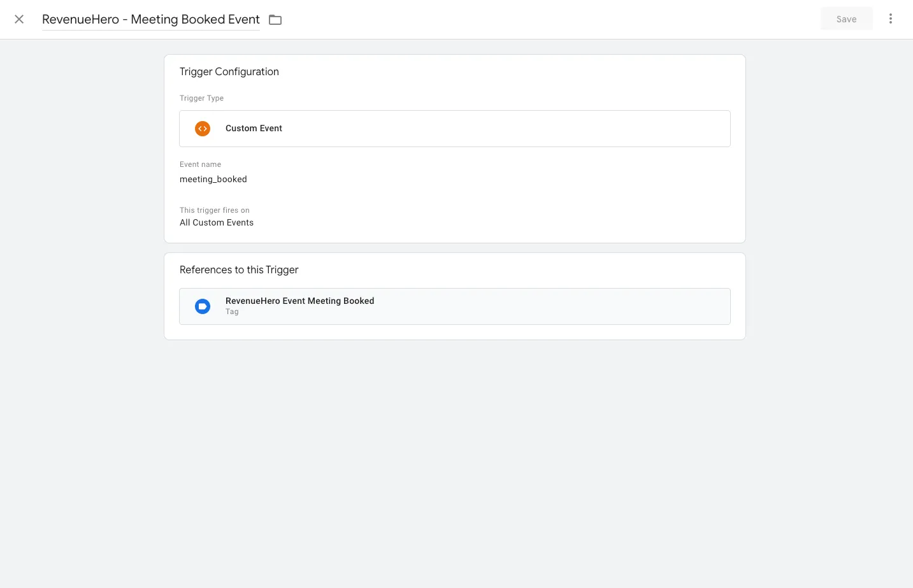Open the Custom Event trigger type box
913x588 pixels.
pyautogui.click(x=455, y=129)
